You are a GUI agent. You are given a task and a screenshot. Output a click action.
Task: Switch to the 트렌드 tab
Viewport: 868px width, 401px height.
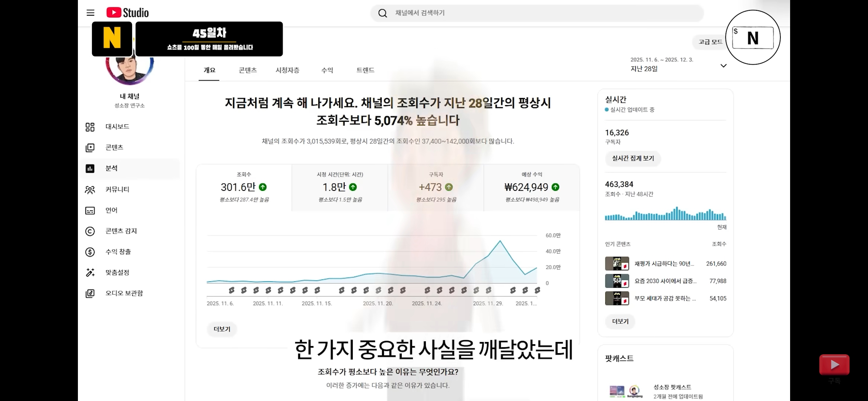(x=365, y=70)
